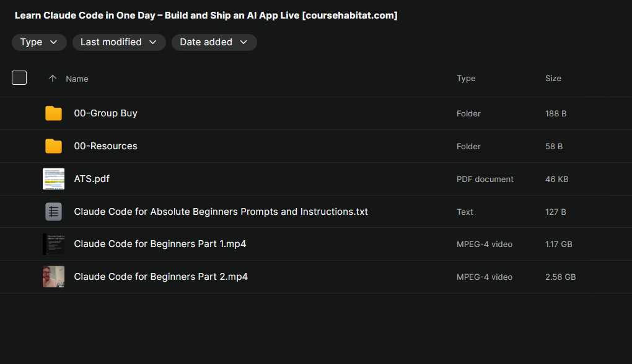Click the text file icon for Prompts and Instructions
The width and height of the screenshot is (632, 364).
[x=54, y=212]
